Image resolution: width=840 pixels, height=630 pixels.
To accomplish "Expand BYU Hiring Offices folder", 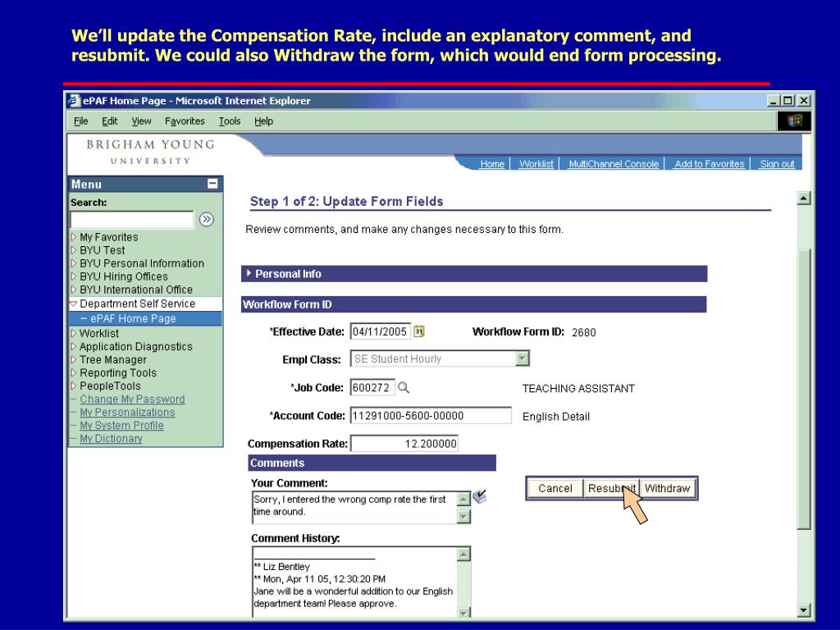I will tap(73, 276).
